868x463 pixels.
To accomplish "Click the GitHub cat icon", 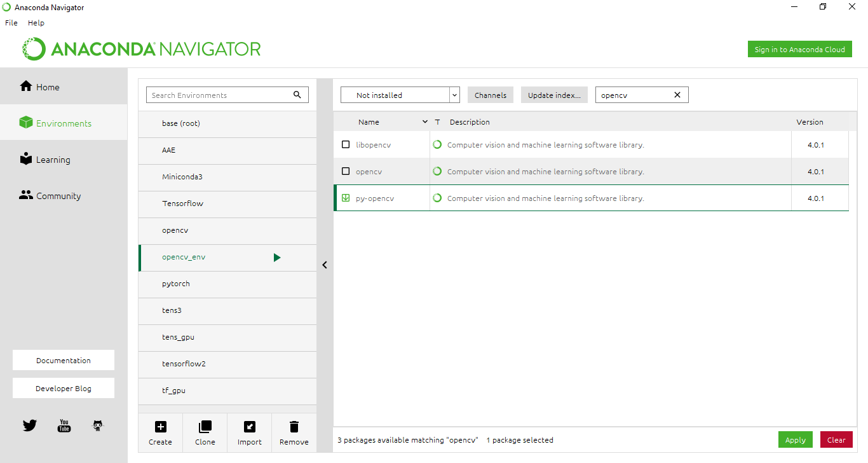I will (97, 425).
